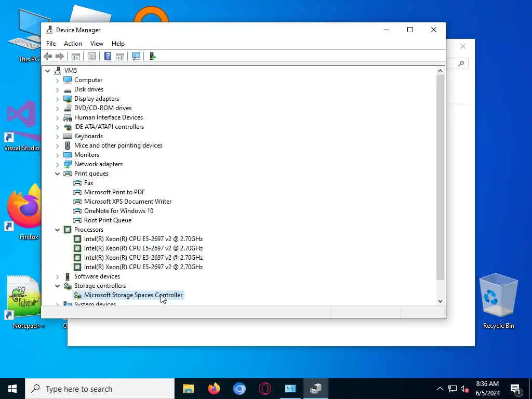Select the Recycle Bin desktop icon
Viewport: 532px width, 399px height.
(x=498, y=301)
